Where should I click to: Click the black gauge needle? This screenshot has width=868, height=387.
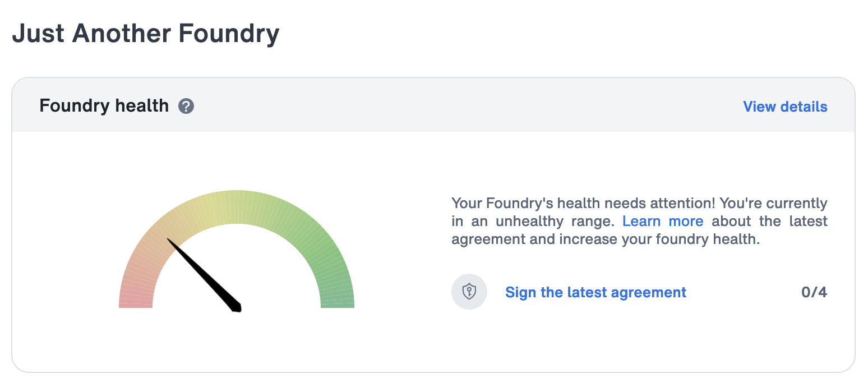[204, 275]
